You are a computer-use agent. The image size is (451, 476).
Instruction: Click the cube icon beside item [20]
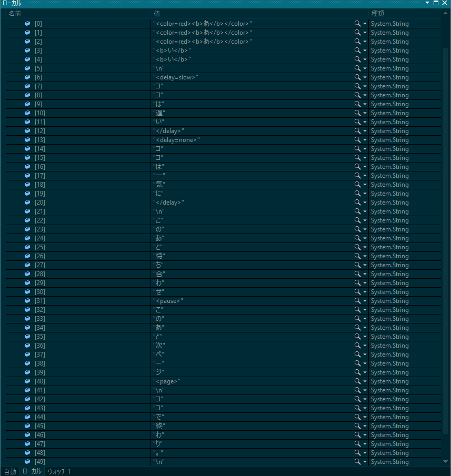27,202
